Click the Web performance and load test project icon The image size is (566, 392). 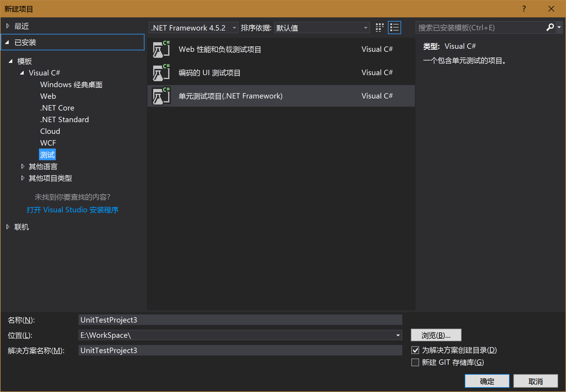coord(161,49)
